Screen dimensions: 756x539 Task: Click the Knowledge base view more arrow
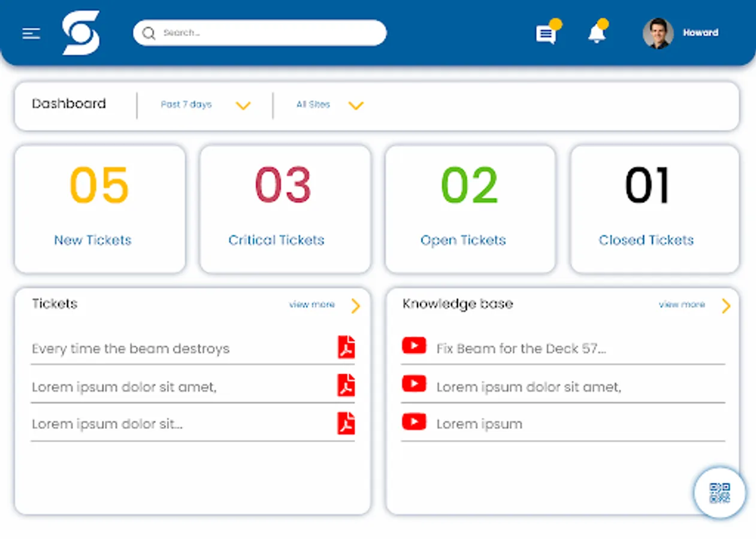click(x=726, y=306)
